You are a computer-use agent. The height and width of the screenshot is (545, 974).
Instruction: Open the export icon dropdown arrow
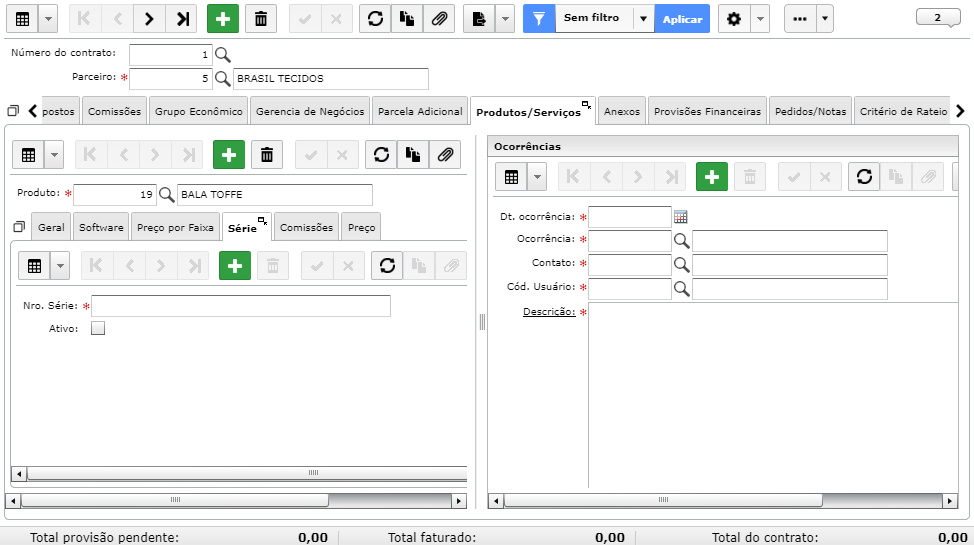click(506, 19)
